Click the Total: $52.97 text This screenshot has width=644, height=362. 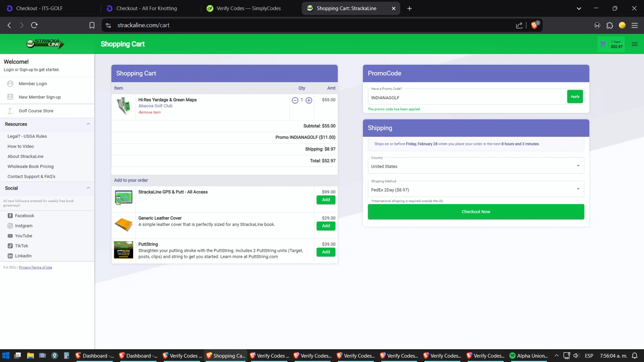322,161
